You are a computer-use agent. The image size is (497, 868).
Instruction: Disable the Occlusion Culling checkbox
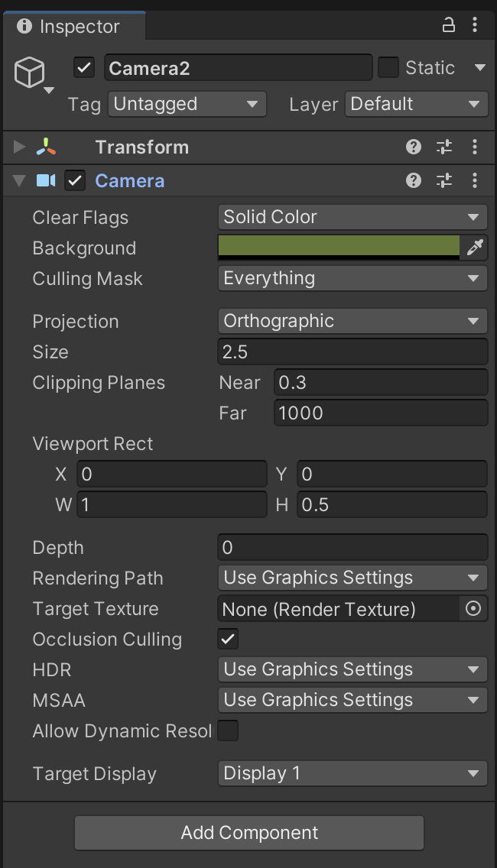pos(228,639)
